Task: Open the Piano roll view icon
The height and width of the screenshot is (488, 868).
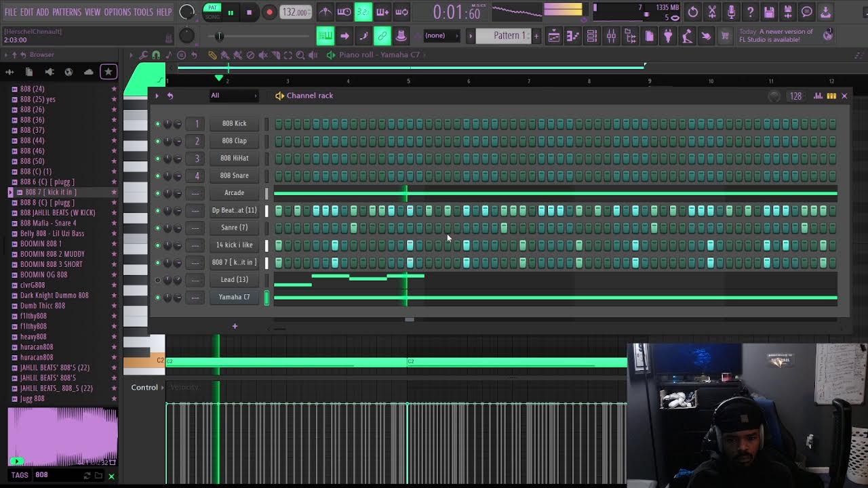Action: pyautogui.click(x=573, y=37)
